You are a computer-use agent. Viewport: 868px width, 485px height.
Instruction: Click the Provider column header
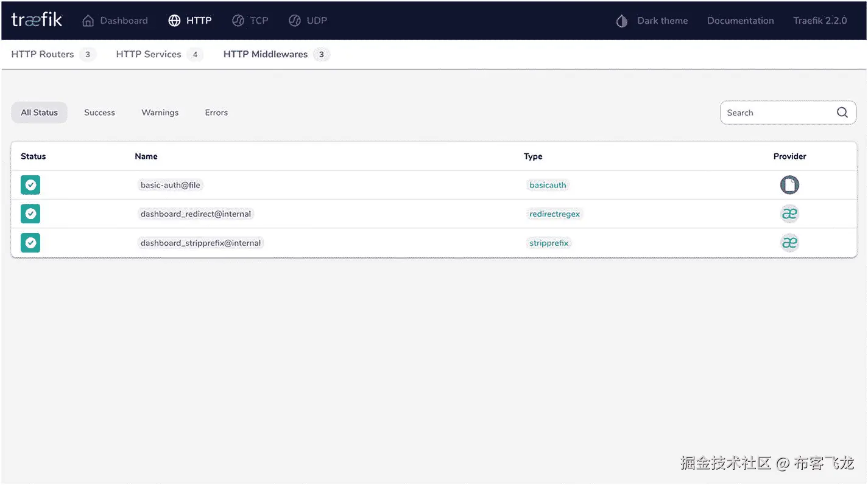point(789,156)
